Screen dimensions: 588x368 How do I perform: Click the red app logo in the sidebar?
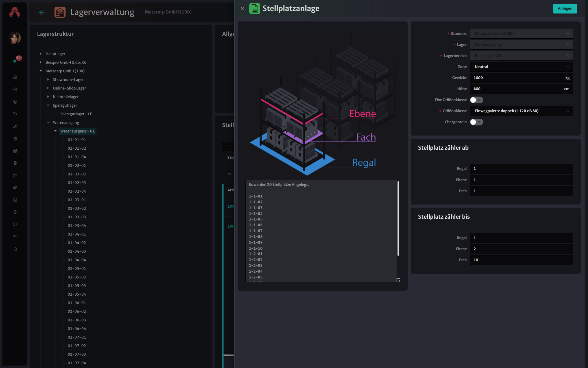(x=15, y=12)
